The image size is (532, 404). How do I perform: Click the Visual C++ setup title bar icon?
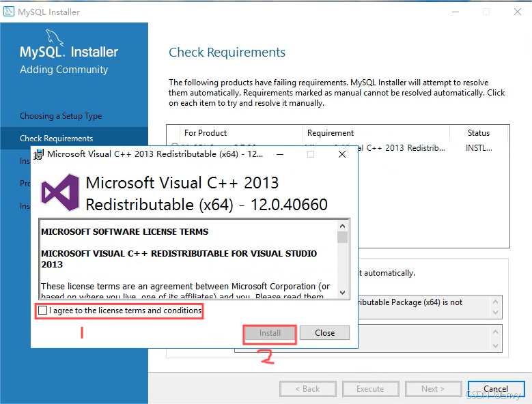pos(38,154)
